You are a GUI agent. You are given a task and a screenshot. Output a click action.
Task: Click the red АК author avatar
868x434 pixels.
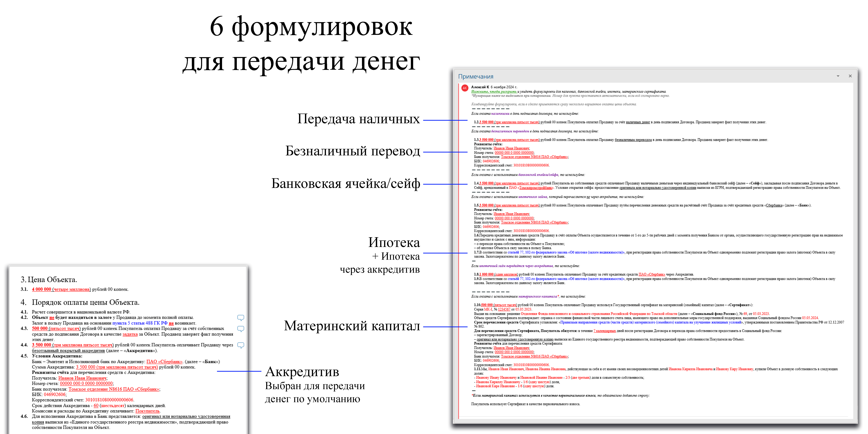(465, 88)
